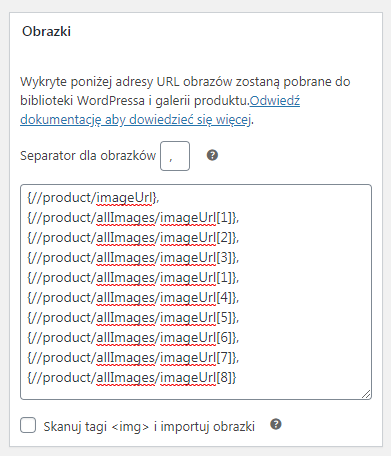Focus the Separator dla obrazków input field

[175, 156]
